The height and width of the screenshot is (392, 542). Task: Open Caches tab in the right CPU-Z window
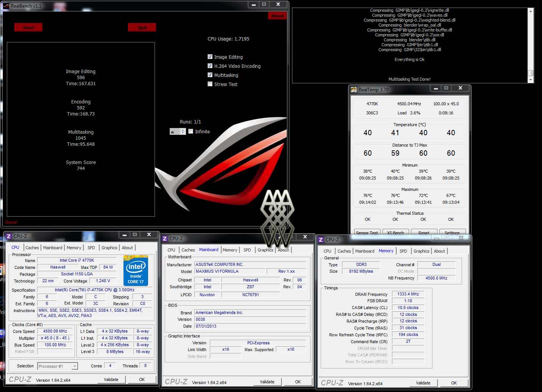point(344,251)
